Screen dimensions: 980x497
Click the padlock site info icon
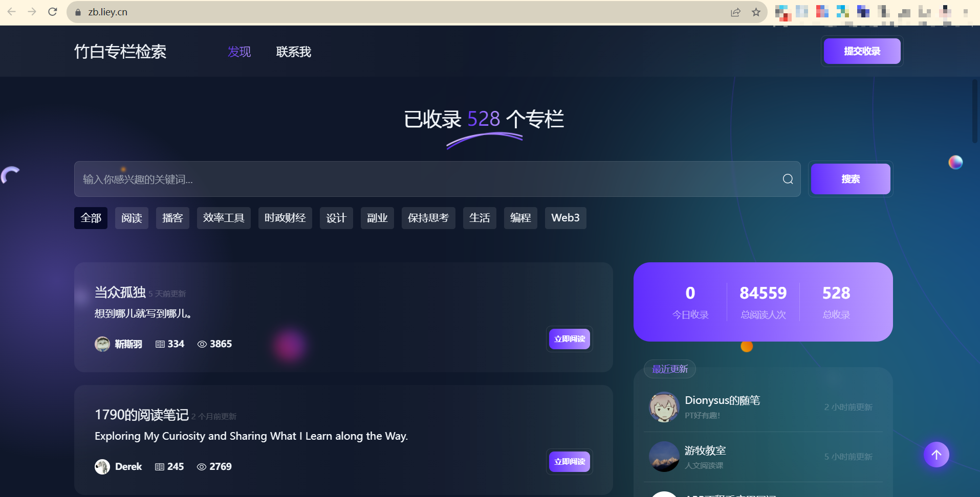[x=78, y=12]
